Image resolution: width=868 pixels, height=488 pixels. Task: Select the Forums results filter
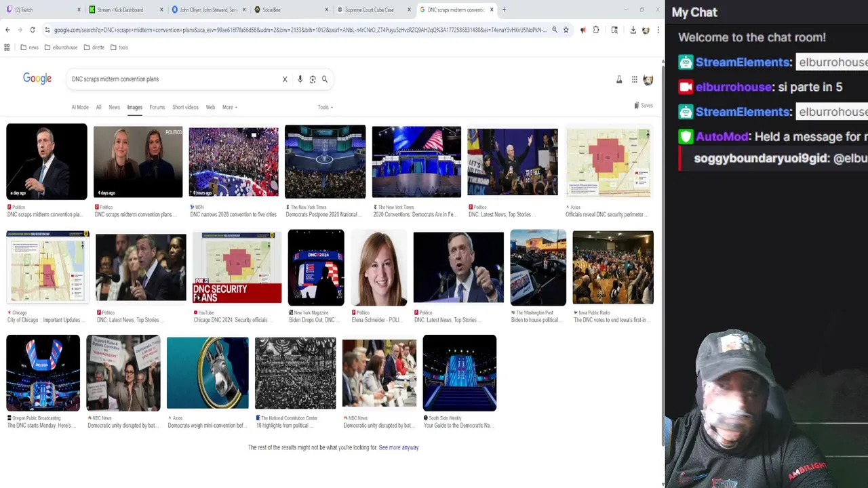(157, 107)
